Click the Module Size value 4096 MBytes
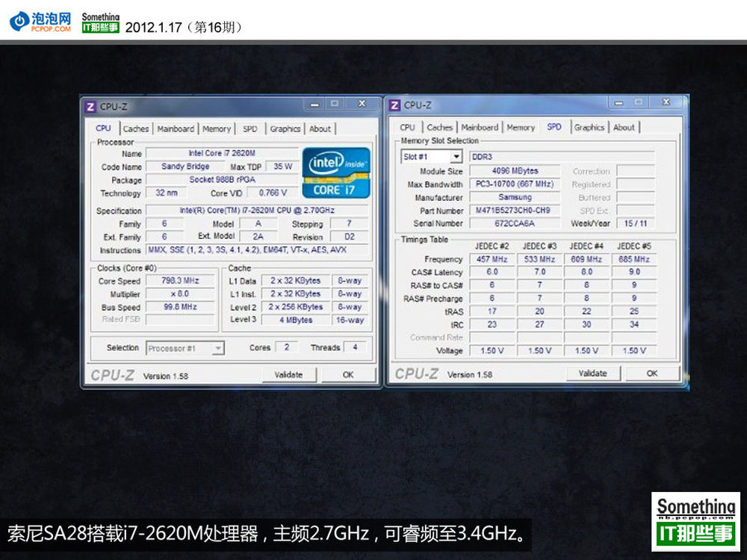This screenshot has height=560, width=747. [x=515, y=170]
